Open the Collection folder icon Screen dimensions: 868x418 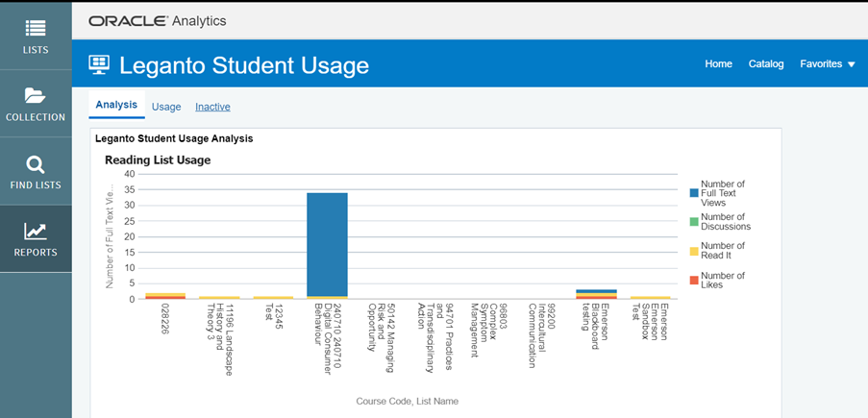point(36,96)
